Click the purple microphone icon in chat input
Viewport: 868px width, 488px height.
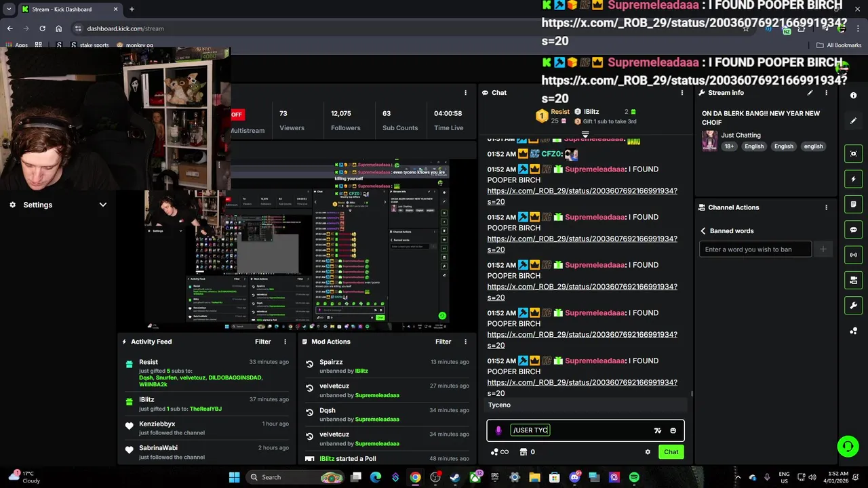tap(498, 430)
